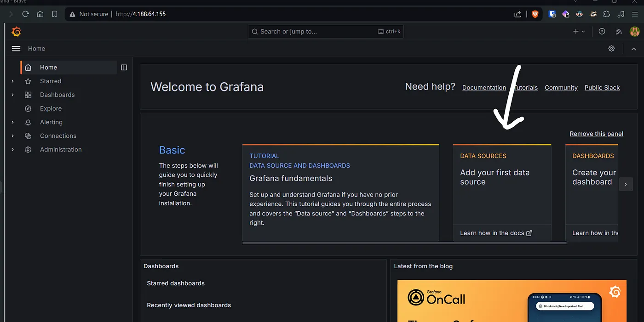The width and height of the screenshot is (644, 322).
Task: Click the Not secure warning icon
Action: [72, 14]
